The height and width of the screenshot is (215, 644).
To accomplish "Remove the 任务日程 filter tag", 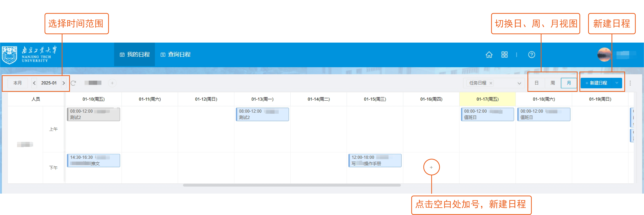I will [491, 83].
